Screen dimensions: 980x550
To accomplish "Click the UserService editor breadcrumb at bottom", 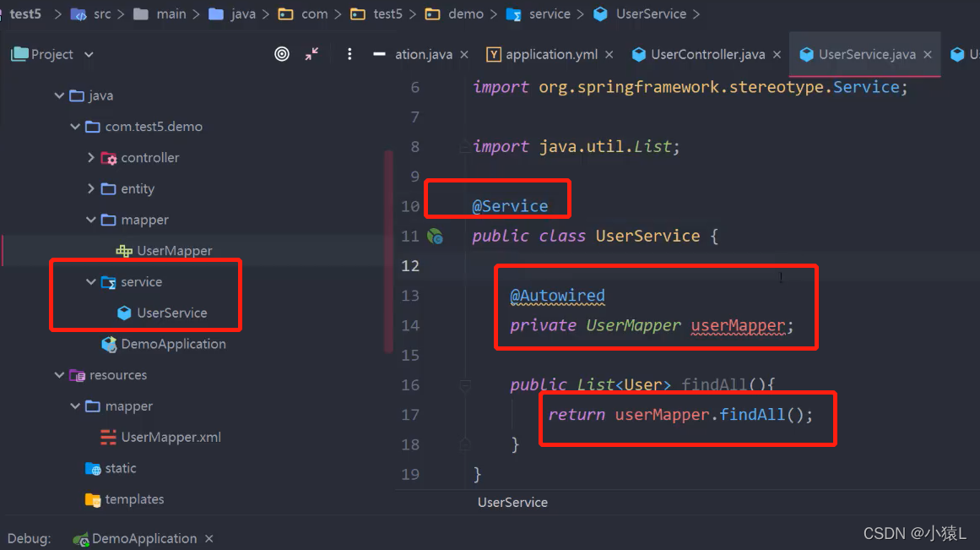I will (x=512, y=503).
